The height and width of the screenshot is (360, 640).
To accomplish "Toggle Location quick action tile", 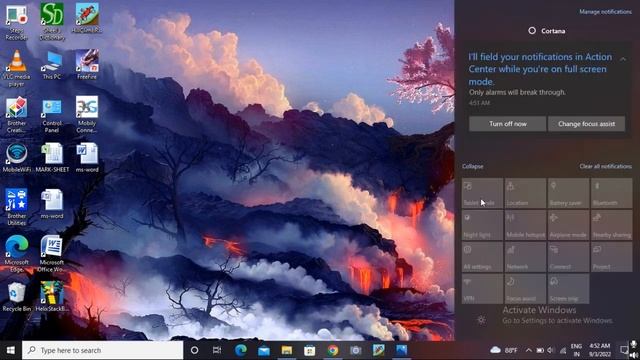I will [x=525, y=193].
